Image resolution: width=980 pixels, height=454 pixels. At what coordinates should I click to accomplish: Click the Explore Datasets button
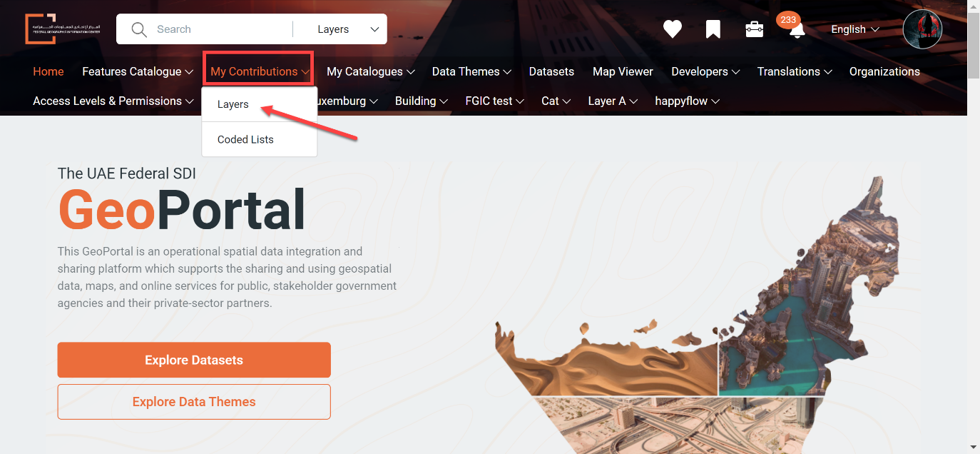pyautogui.click(x=194, y=360)
